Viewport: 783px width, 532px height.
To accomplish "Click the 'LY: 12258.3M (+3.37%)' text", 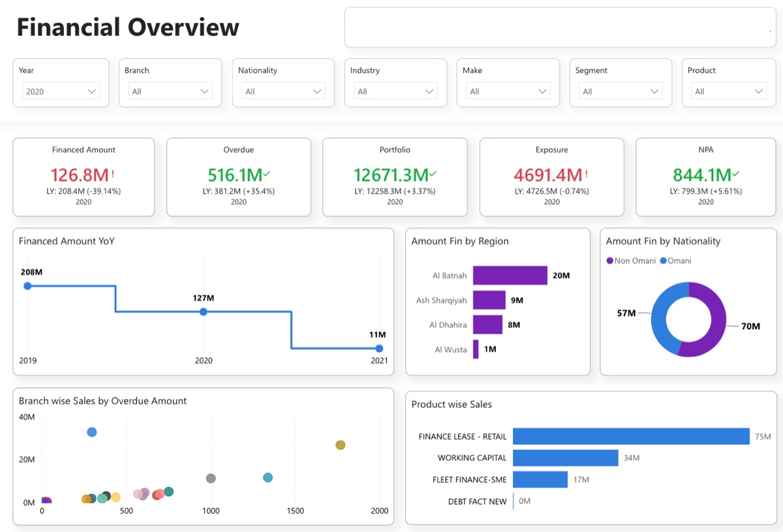I will [395, 192].
